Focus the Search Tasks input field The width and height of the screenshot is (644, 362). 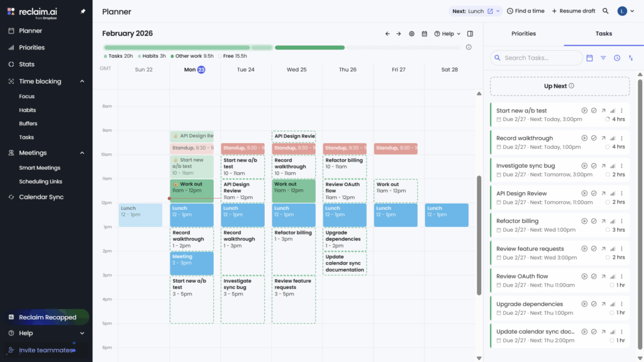pos(541,58)
